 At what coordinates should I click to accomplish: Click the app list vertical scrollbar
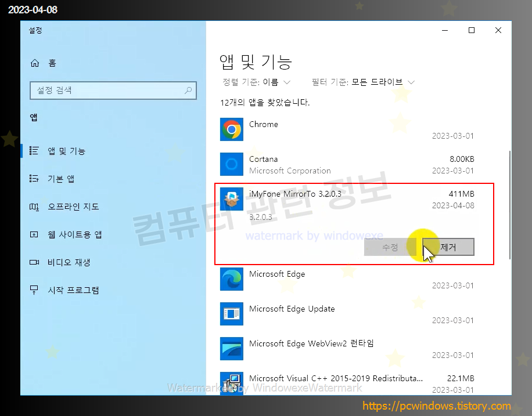coord(509,205)
